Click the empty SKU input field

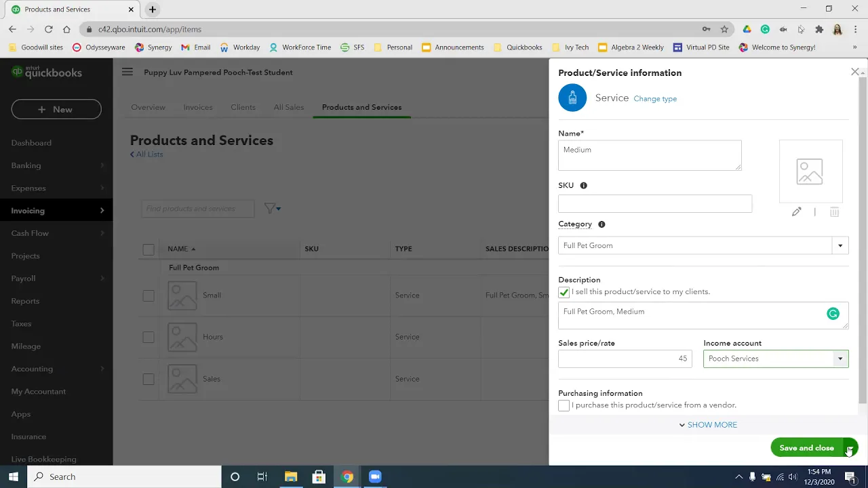coord(655,204)
